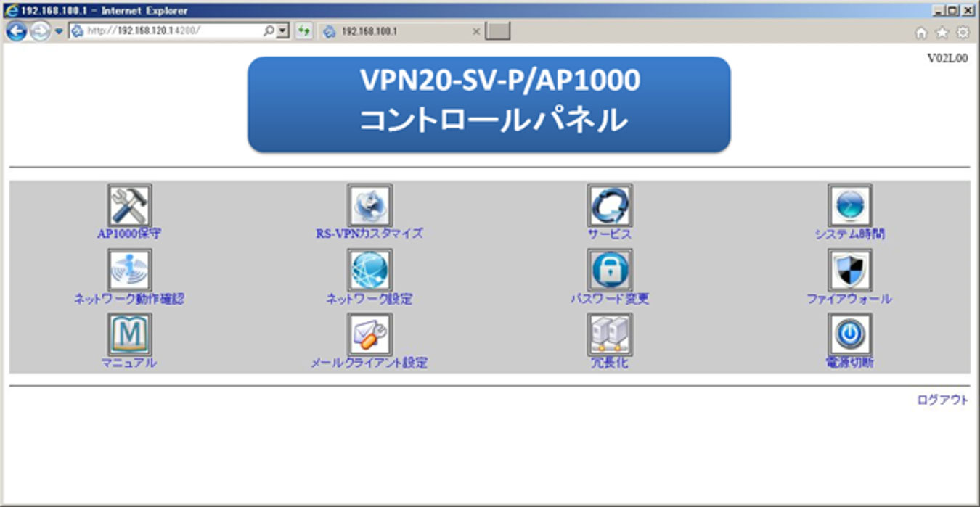Log out via the ログアウト link
The width and height of the screenshot is (980, 507).
942,400
